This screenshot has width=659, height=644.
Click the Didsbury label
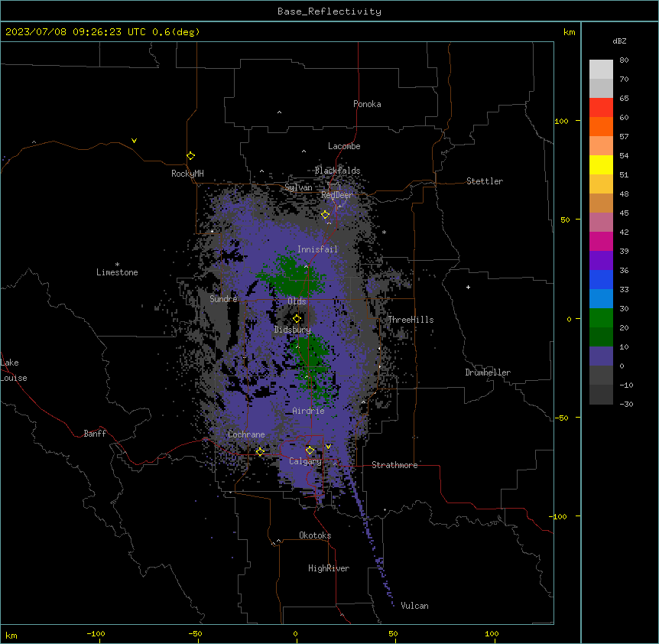(292, 330)
